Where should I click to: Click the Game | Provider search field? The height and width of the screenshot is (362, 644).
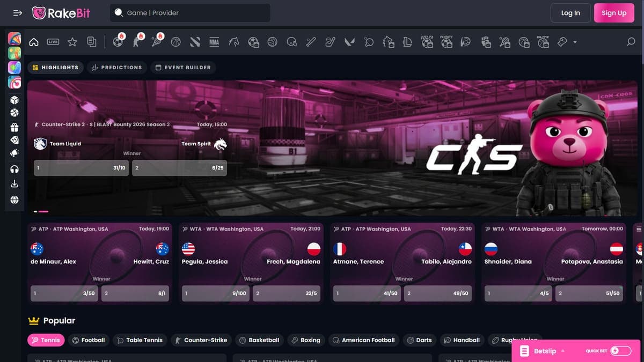pos(190,13)
